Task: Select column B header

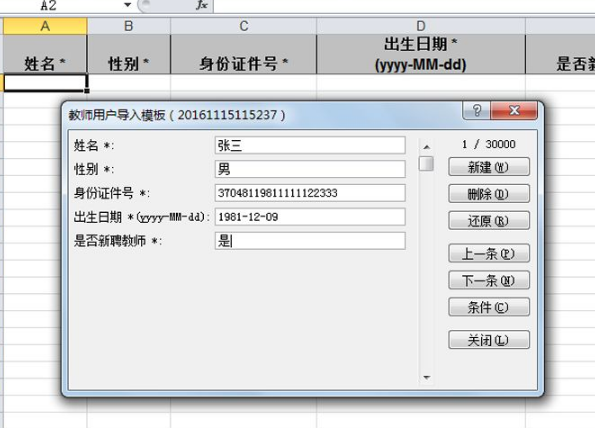Action: (x=129, y=26)
